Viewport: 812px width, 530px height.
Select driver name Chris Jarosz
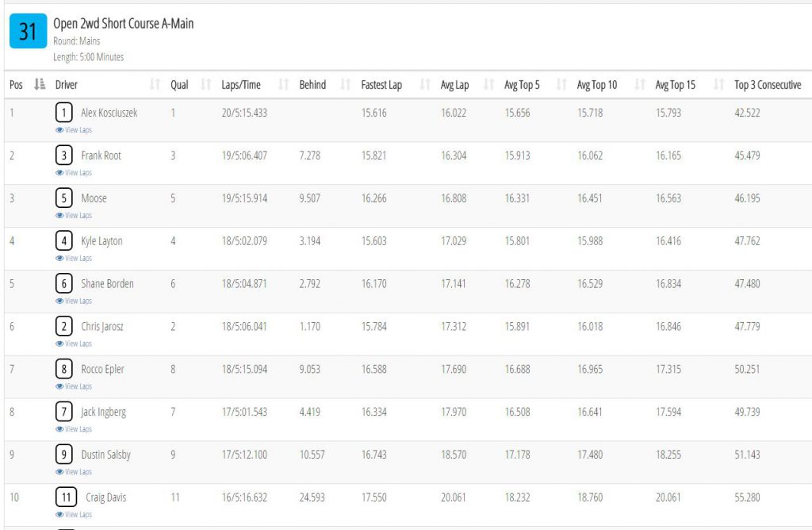[102, 326]
